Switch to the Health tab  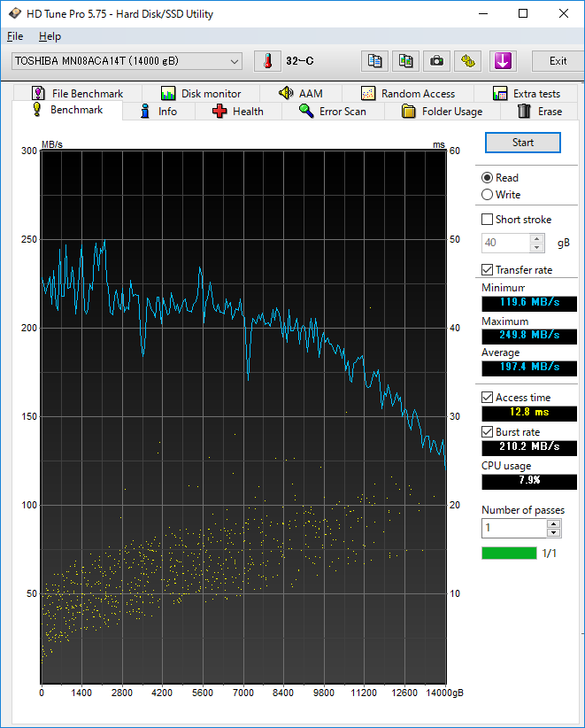[x=238, y=112]
